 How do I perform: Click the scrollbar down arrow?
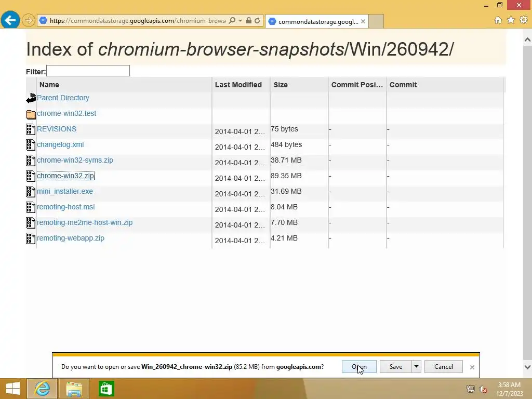(x=528, y=367)
